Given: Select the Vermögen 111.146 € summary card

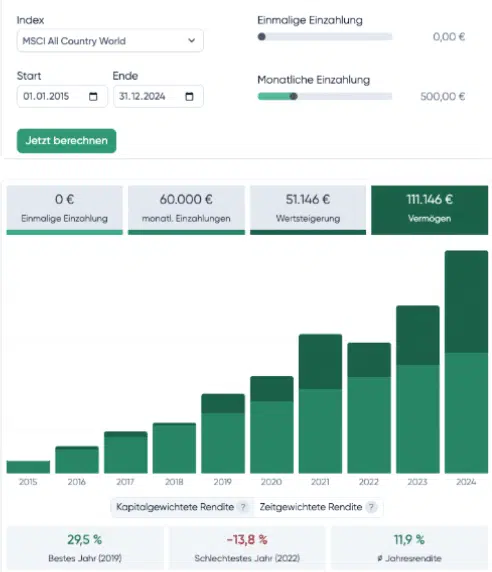Looking at the screenshot, I should point(430,210).
